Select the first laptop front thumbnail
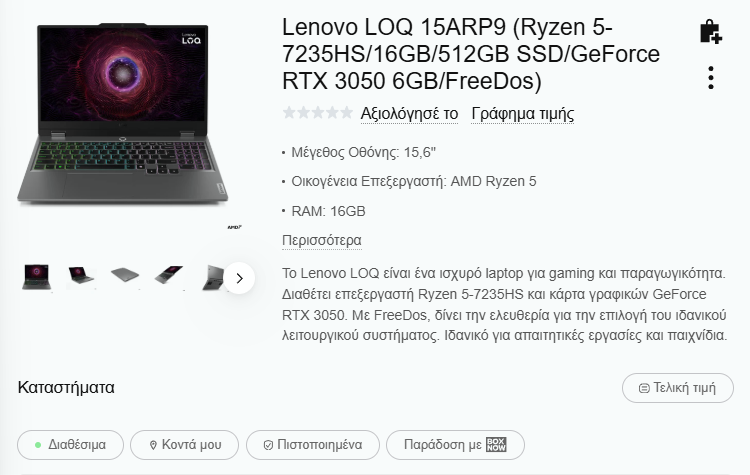Viewport: 750px width, 475px height. point(36,276)
